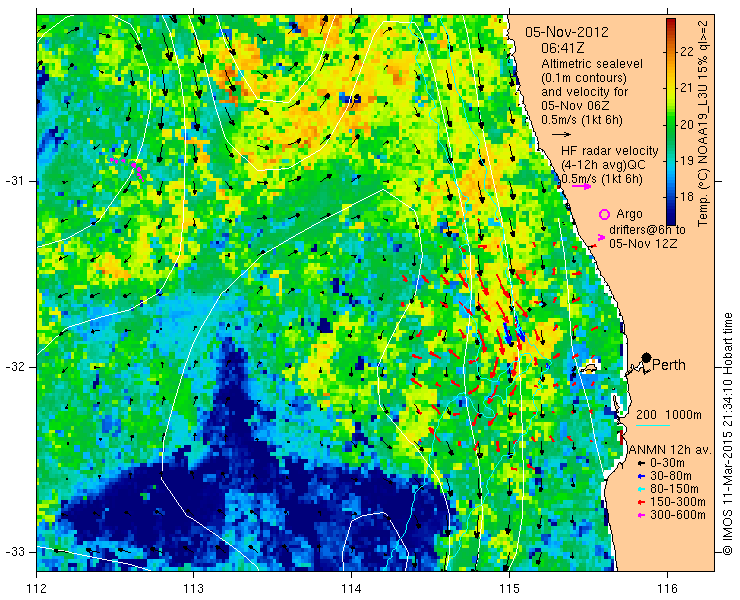Click the cyan 200 1000m isobath line sample
The width and height of the screenshot is (740, 600).
pos(653,426)
